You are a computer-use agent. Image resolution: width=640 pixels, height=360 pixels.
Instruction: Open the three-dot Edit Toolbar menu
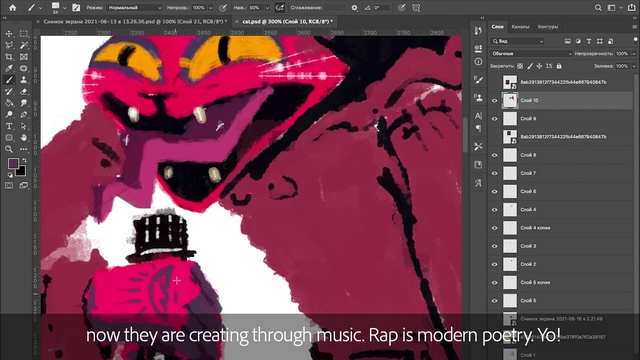[x=24, y=149]
